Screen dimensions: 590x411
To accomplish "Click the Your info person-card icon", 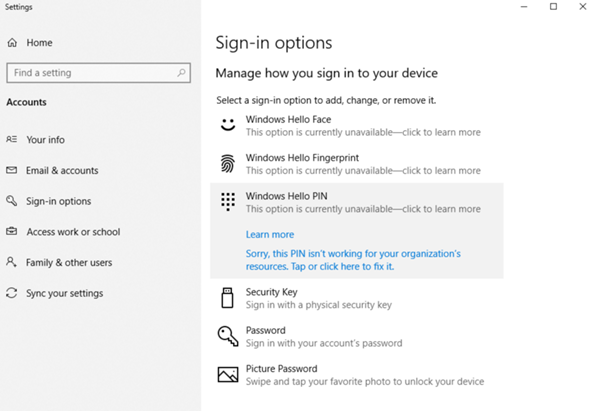I will [12, 139].
